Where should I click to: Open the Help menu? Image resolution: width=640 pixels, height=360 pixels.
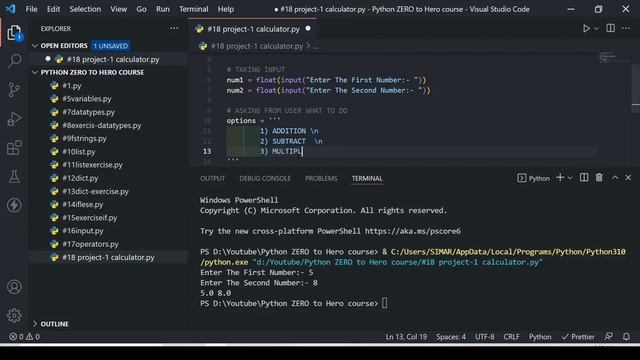[x=226, y=9]
